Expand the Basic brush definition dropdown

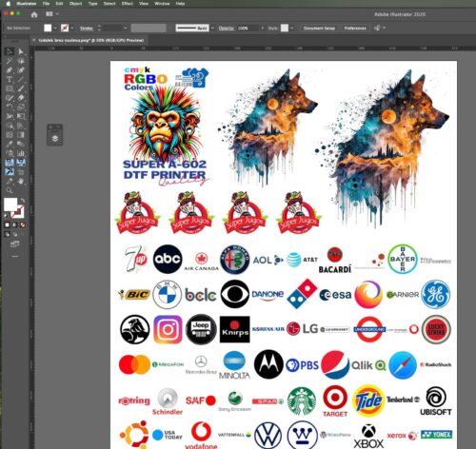[212, 29]
